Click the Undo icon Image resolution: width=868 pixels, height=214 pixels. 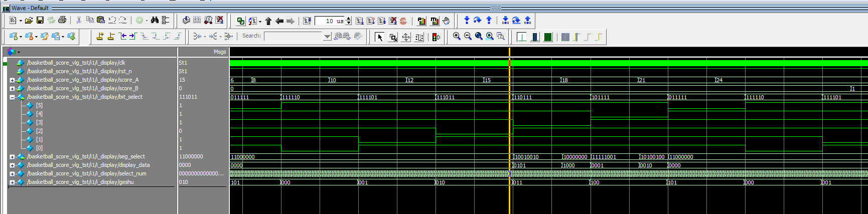tap(112, 21)
